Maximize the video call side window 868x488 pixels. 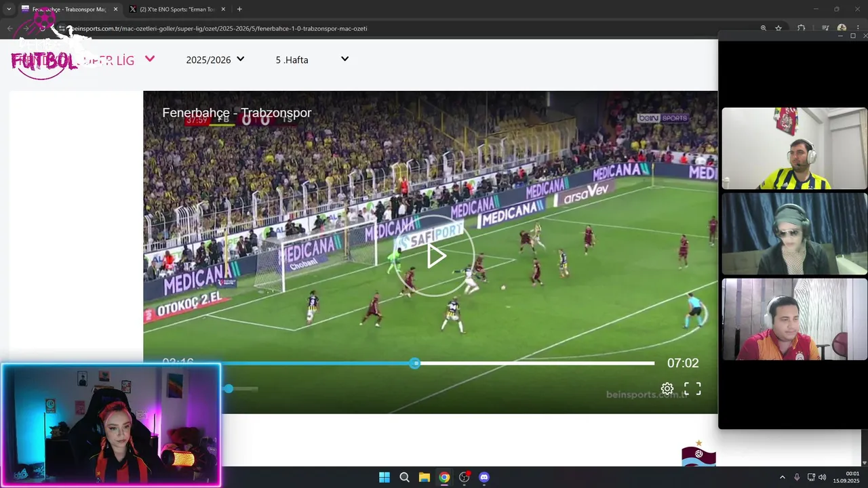(x=852, y=36)
